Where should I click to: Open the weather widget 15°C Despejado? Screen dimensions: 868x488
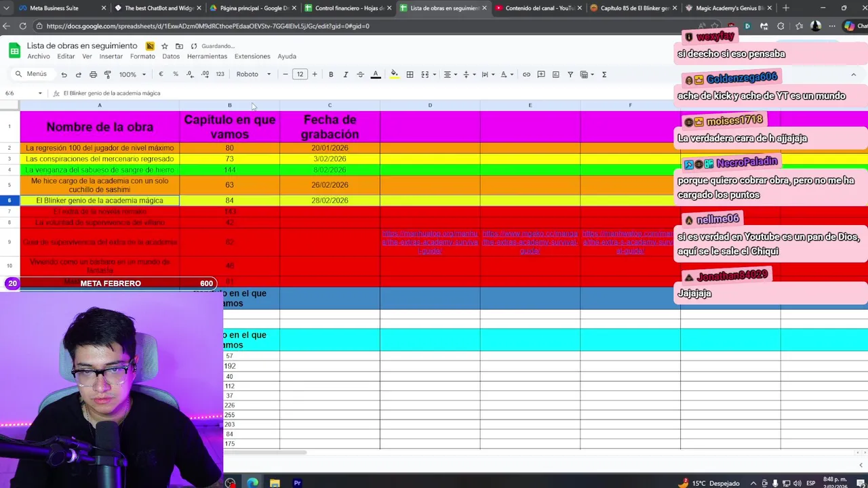coord(708,483)
